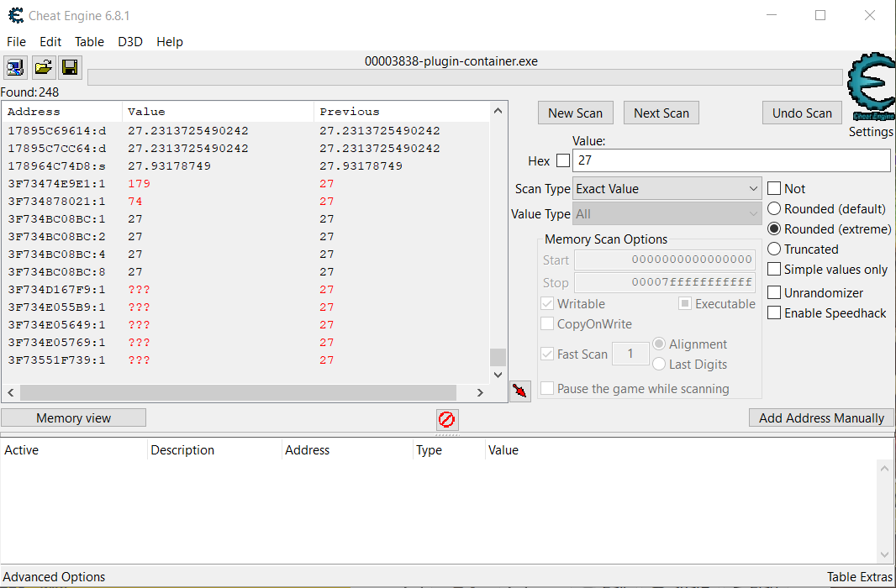Open the Table menu
Image resolution: width=896 pixels, height=588 pixels.
tap(89, 42)
